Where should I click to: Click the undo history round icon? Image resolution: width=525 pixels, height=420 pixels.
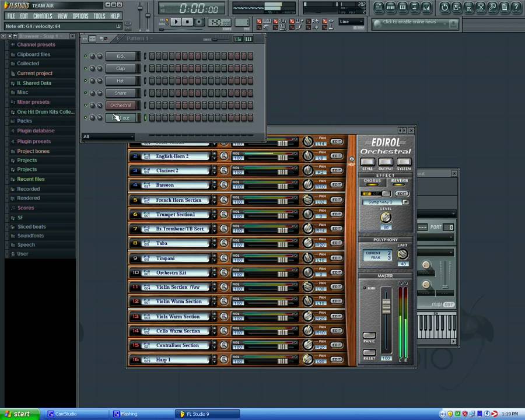(444, 7)
